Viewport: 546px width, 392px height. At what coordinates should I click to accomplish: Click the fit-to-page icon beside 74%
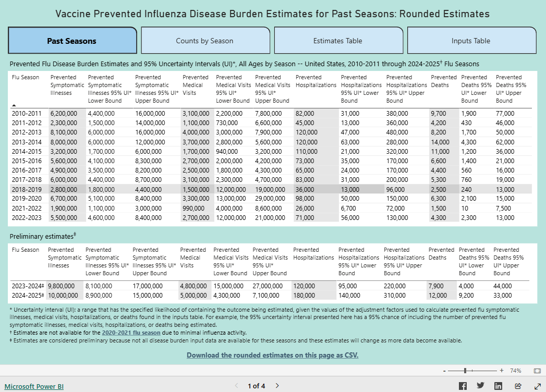(537, 371)
